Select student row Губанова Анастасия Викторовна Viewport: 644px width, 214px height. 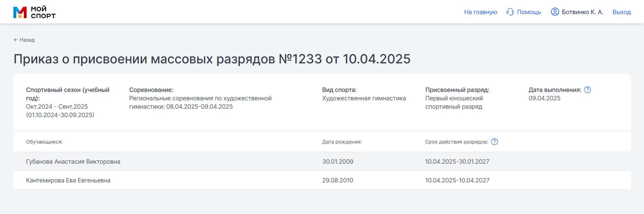click(322, 162)
